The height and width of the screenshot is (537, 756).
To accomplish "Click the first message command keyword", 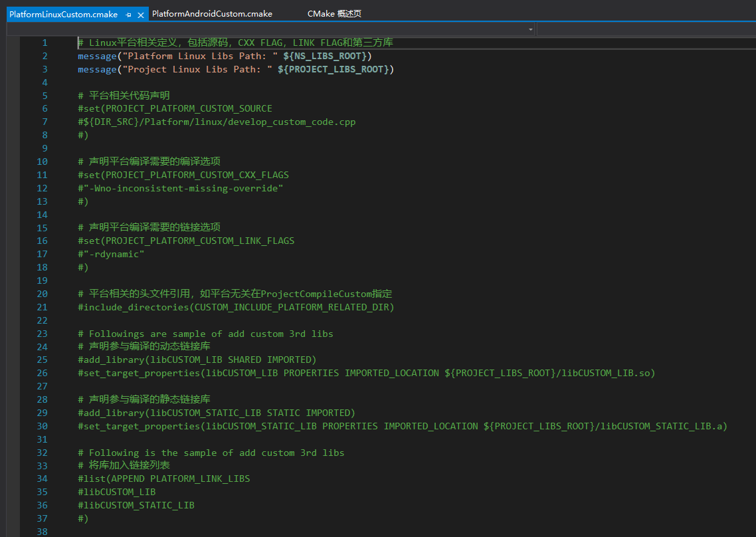I will pyautogui.click(x=96, y=56).
